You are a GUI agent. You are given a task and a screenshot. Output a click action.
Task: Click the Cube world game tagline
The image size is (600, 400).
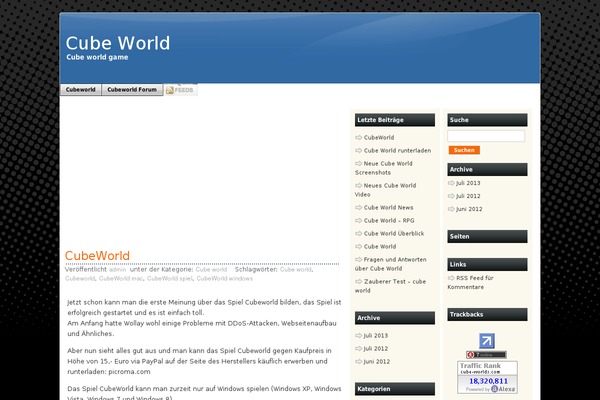[x=97, y=57]
